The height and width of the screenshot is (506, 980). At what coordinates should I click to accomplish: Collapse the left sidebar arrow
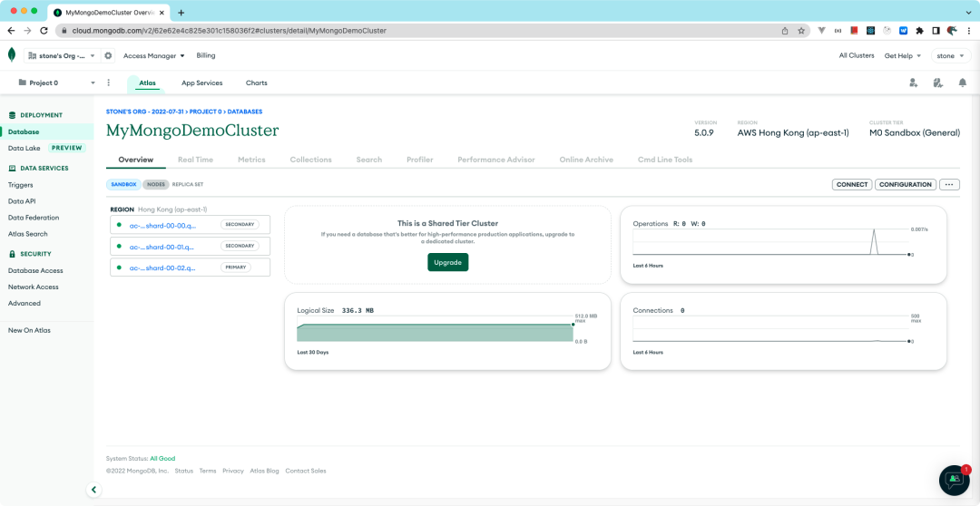93,490
